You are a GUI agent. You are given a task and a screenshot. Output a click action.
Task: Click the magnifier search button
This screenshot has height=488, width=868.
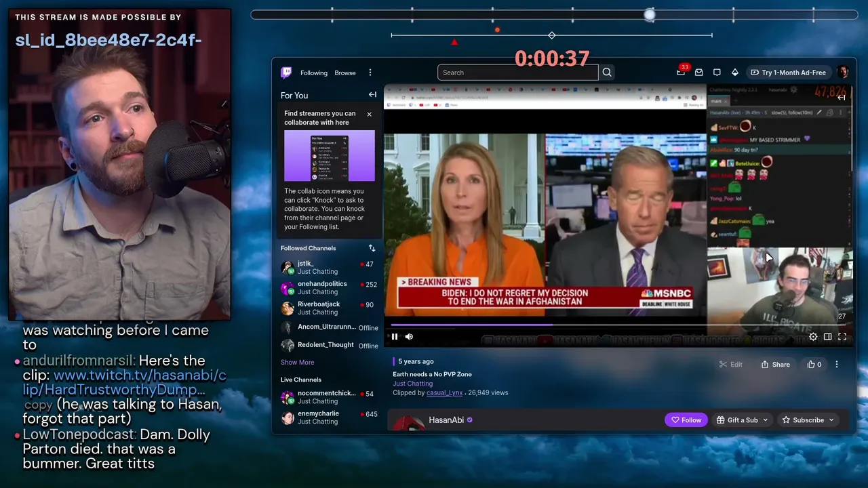click(x=607, y=73)
